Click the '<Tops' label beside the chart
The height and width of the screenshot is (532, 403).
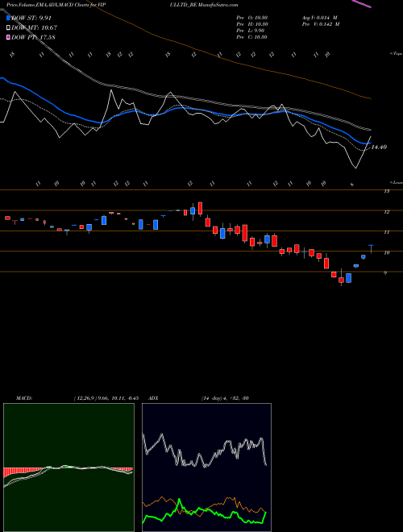[x=397, y=54]
